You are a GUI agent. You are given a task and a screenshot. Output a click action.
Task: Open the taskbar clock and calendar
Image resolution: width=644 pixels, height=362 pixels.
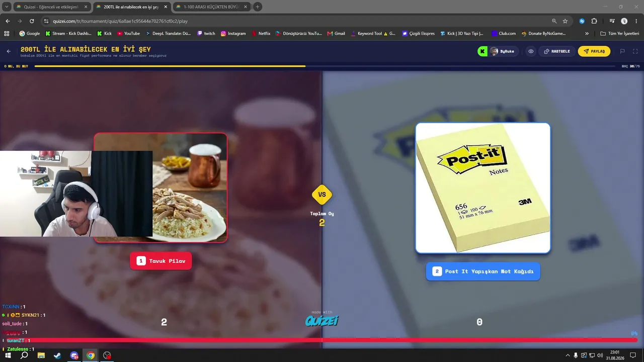tap(614, 355)
